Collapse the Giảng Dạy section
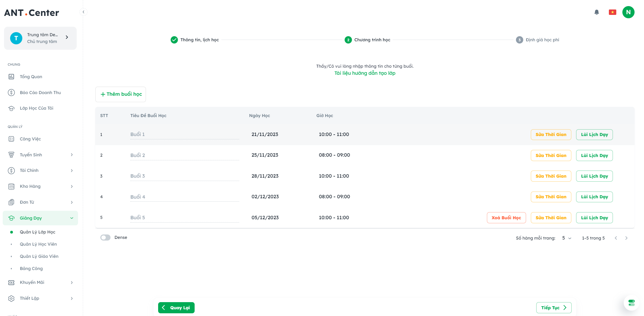 (72, 218)
